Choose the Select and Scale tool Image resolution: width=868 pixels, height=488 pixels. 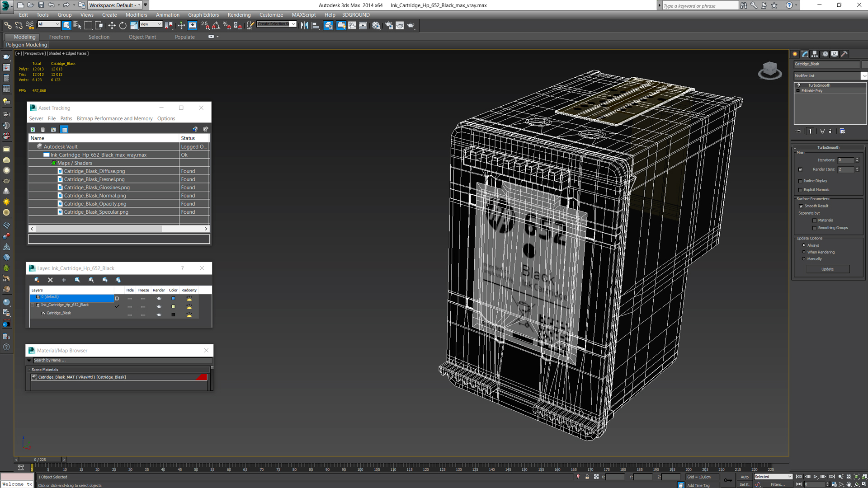134,25
